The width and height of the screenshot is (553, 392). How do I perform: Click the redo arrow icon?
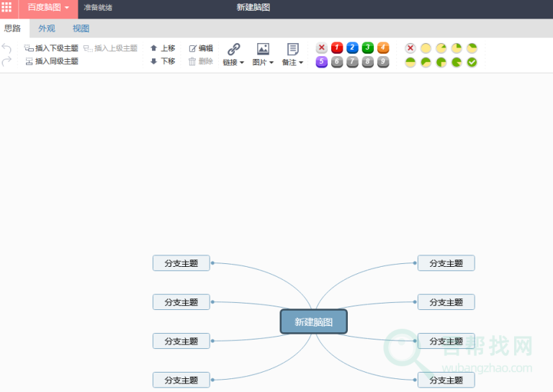pos(6,61)
